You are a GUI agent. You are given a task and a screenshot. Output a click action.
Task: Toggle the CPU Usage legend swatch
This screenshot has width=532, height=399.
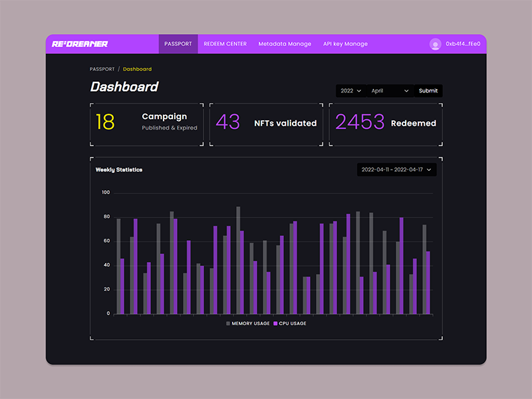(275, 323)
